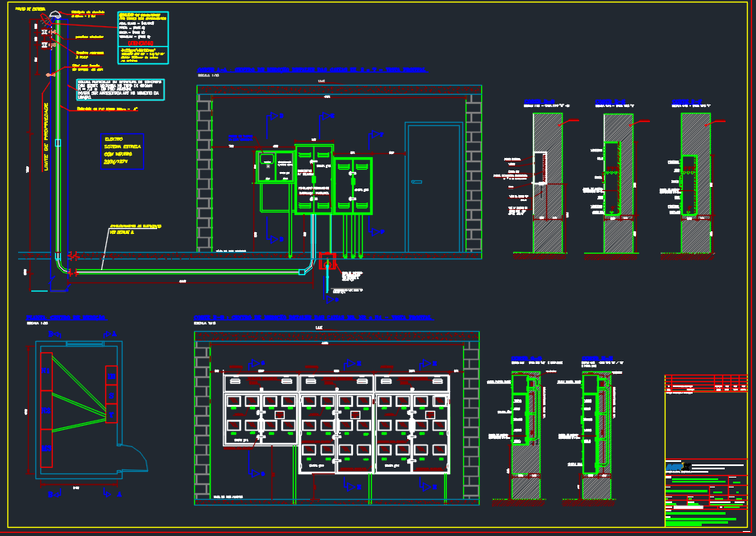Click the cyan-bordered concrete column note box
The width and height of the screenshot is (756, 536).
pos(119,90)
